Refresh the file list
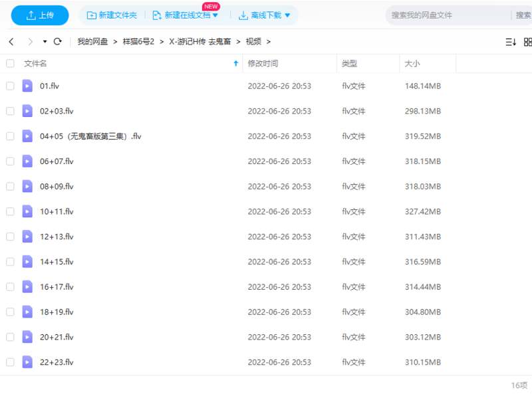Viewport: 532px width, 396px height. click(x=58, y=42)
